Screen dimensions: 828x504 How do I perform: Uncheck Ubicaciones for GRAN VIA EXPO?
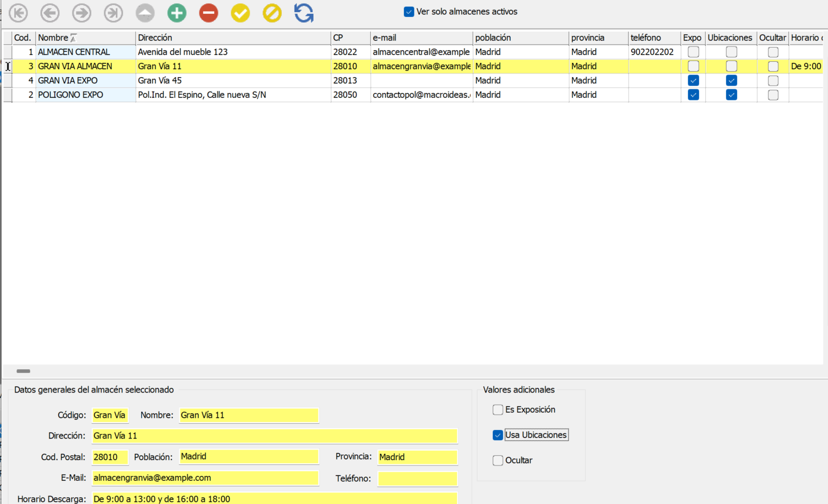pos(731,80)
